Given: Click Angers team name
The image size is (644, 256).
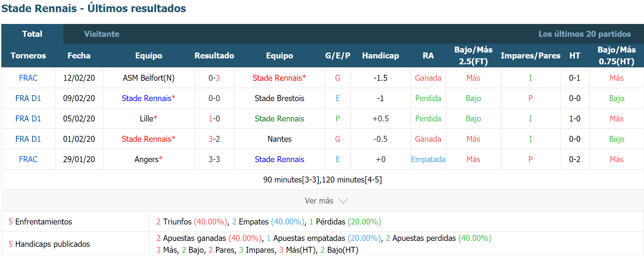Looking at the screenshot, I should click(147, 159).
